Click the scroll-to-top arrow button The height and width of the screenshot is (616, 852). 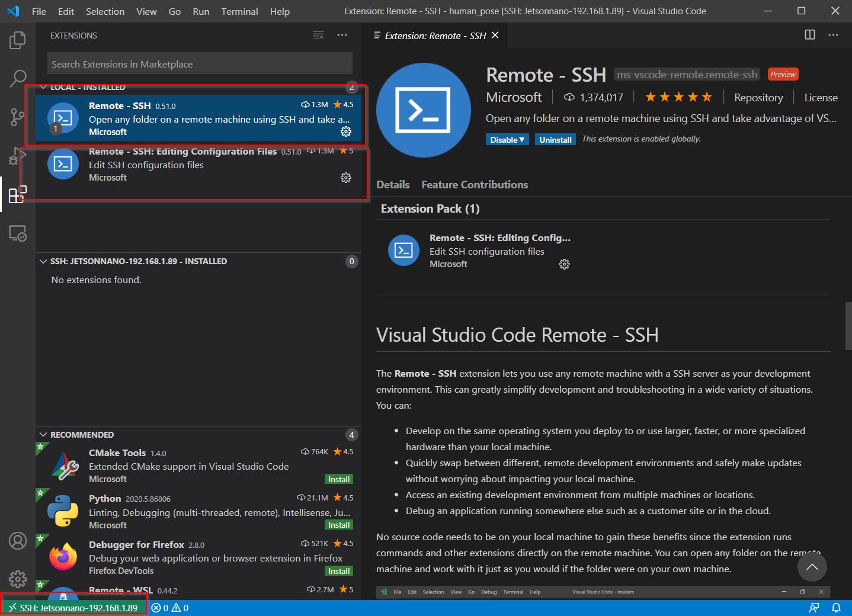[x=812, y=567]
